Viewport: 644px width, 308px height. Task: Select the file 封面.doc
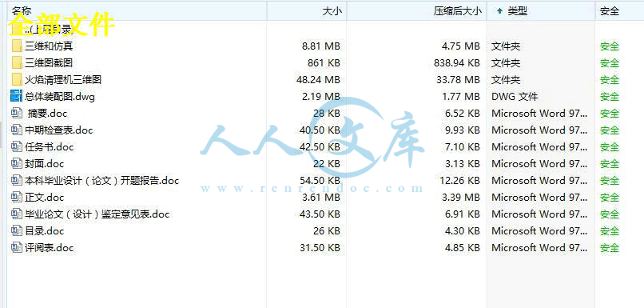pyautogui.click(x=45, y=164)
